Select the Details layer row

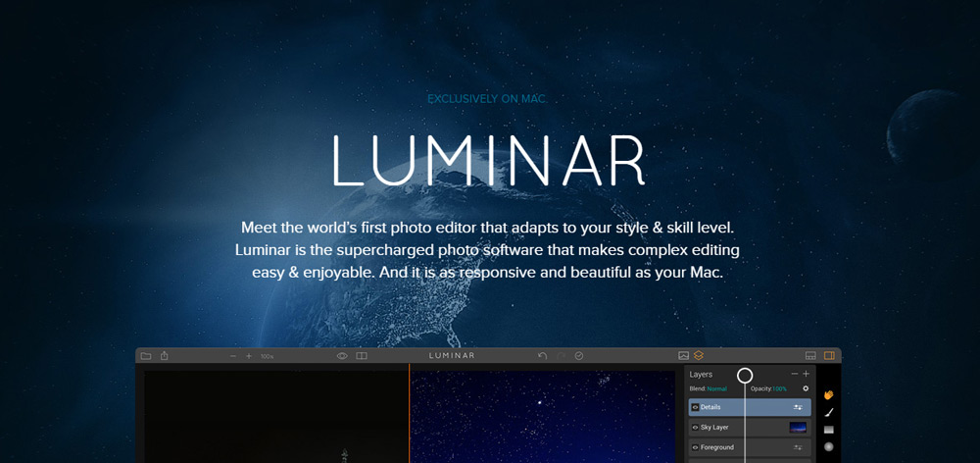click(x=750, y=407)
